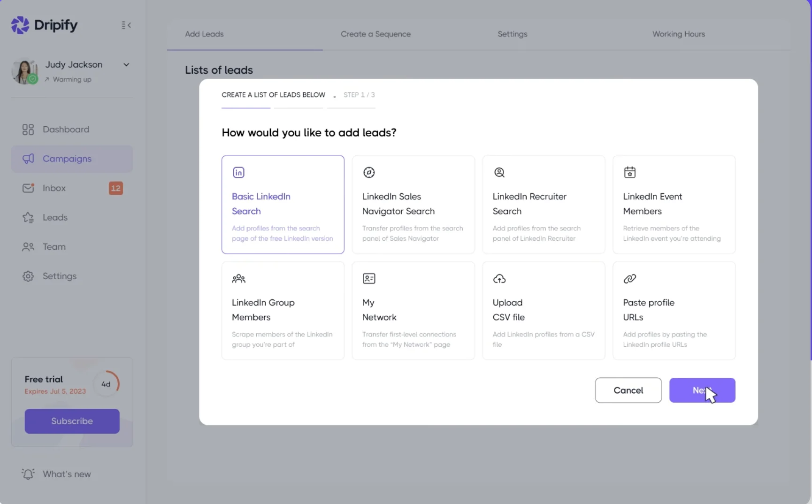812x504 pixels.
Task: Click the 4d trial countdown ring
Action: (106, 384)
